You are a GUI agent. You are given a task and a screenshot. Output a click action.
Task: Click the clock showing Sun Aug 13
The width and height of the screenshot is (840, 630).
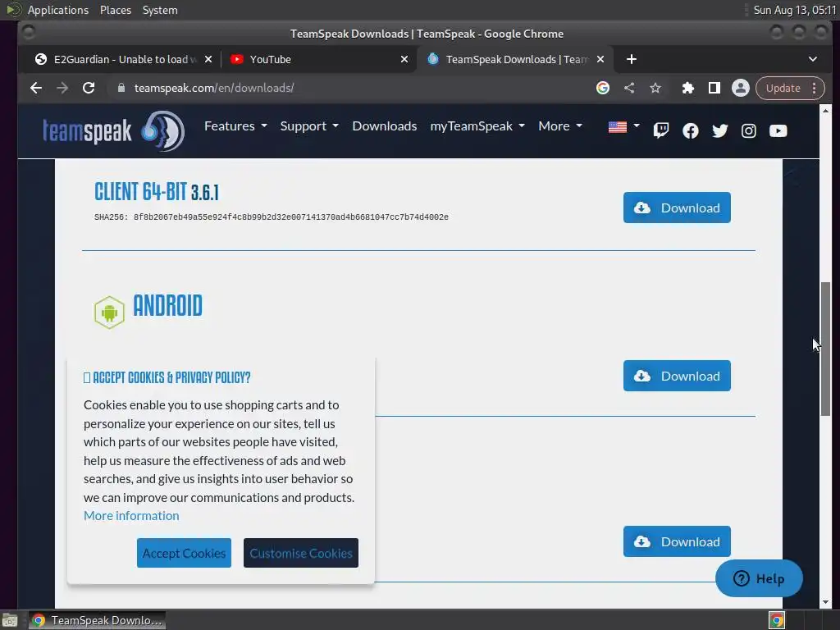[794, 10]
